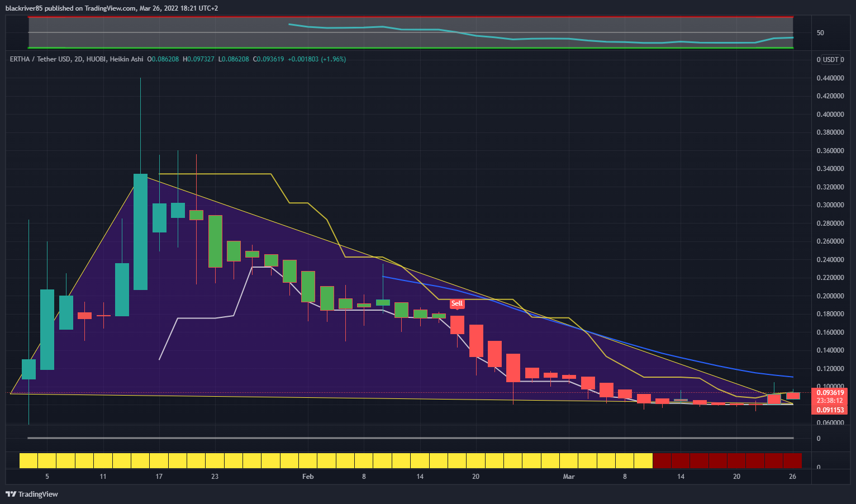
Task: Click the 0.360000 price axis label
Action: click(830, 151)
